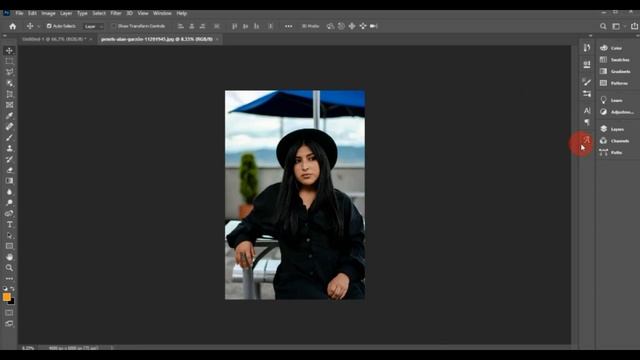Select the Pen tool
The image size is (640, 360).
pos(9,213)
